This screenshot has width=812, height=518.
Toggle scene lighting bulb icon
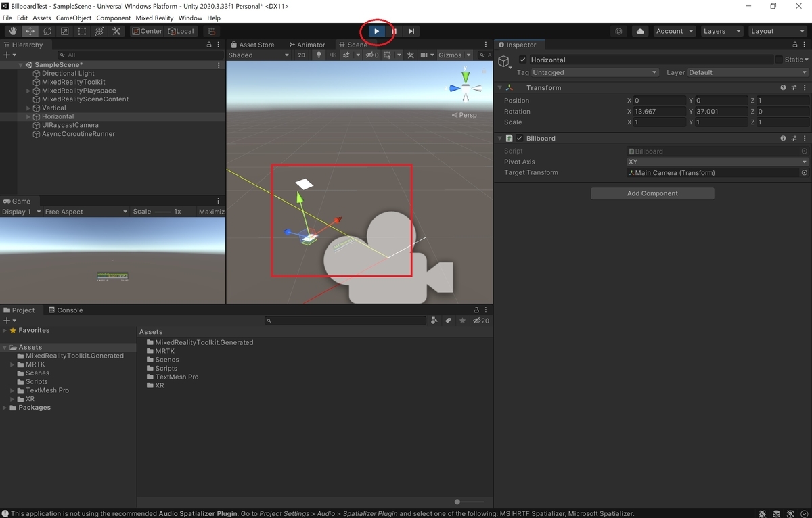(x=319, y=55)
